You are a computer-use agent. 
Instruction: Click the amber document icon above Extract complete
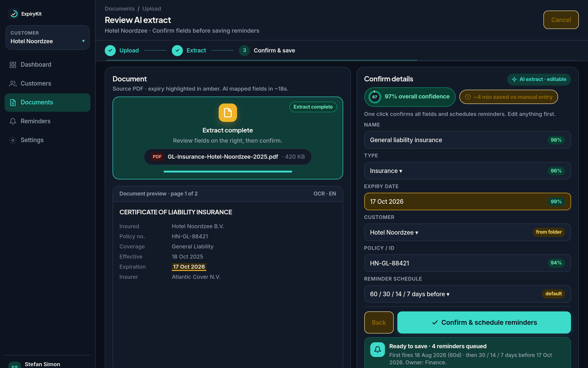point(228,113)
